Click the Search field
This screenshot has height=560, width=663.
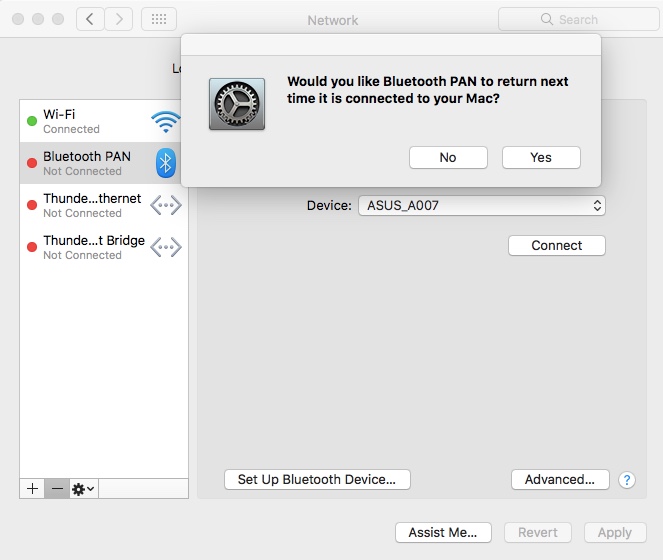[578, 19]
